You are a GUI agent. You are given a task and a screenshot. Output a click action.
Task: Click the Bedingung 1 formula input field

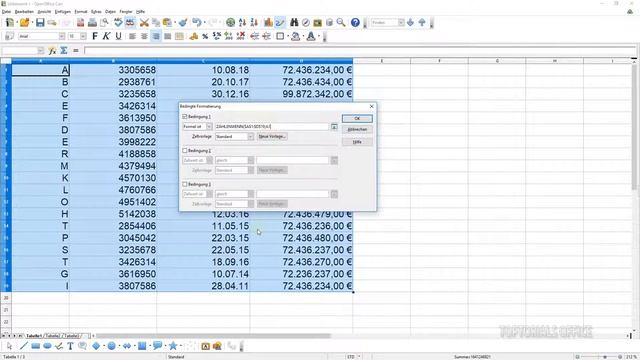tap(272, 127)
